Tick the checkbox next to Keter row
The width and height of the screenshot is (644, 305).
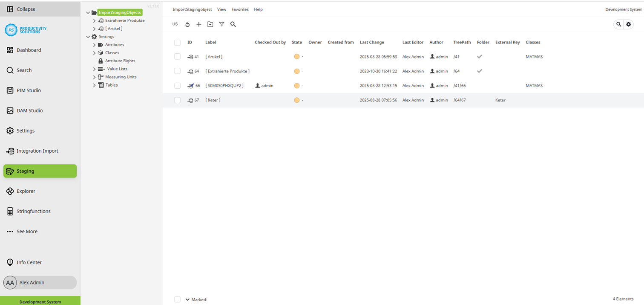pos(177,100)
